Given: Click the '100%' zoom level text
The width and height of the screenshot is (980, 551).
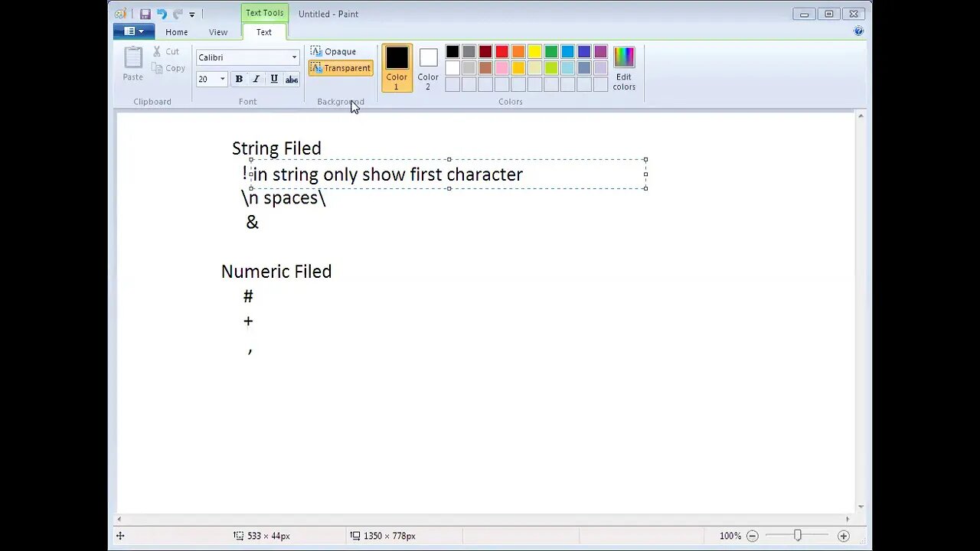Looking at the screenshot, I should [730, 536].
